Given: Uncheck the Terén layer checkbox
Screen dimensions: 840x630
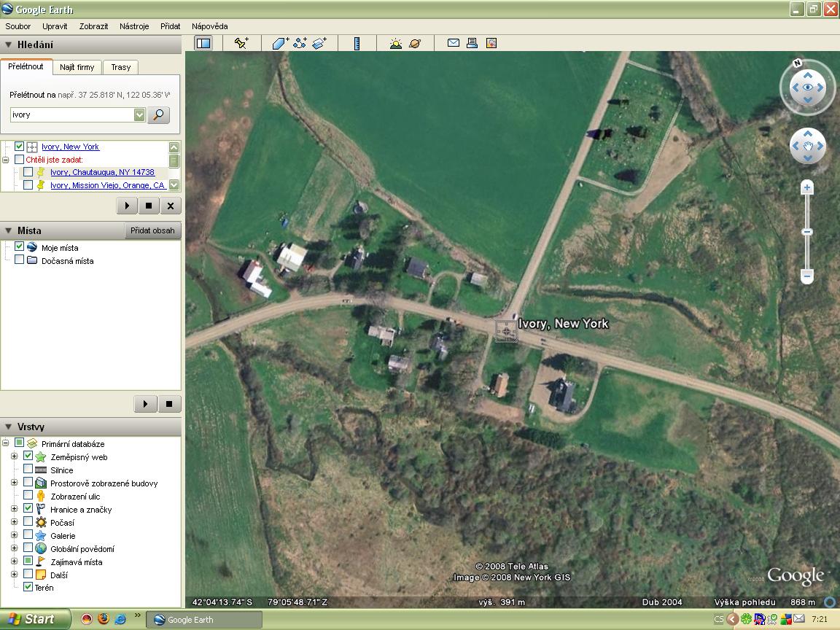Looking at the screenshot, I should click(x=28, y=587).
